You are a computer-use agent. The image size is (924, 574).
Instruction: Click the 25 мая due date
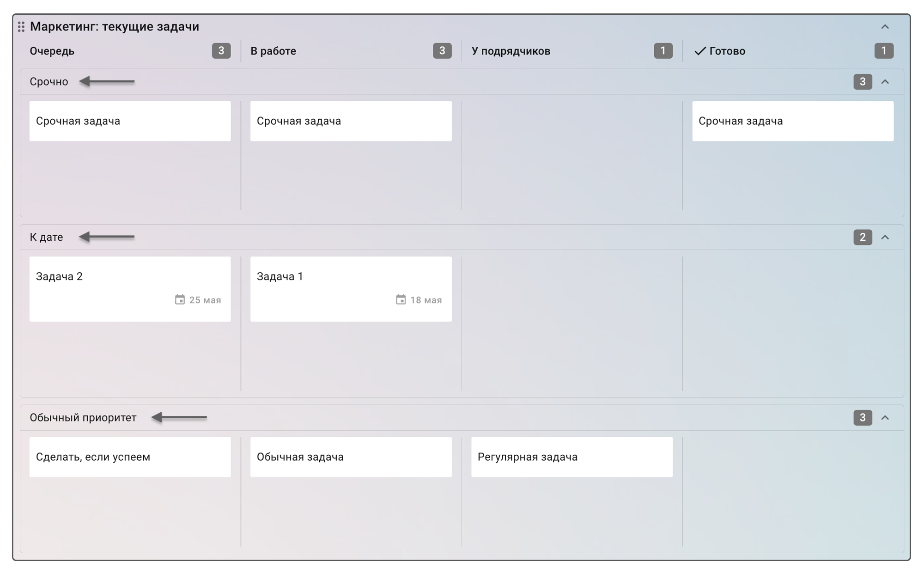point(205,300)
